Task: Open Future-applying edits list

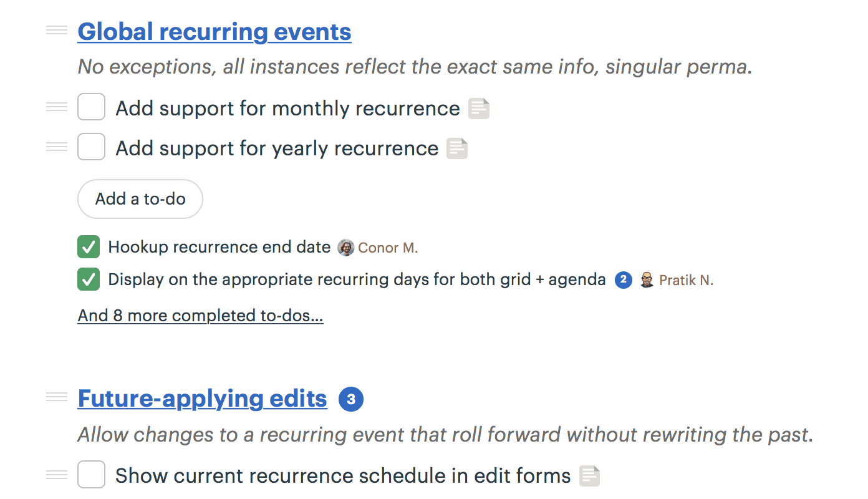Action: click(202, 399)
